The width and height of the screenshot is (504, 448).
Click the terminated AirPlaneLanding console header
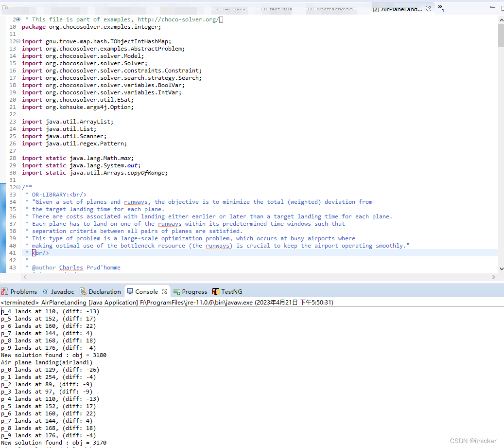167,302
